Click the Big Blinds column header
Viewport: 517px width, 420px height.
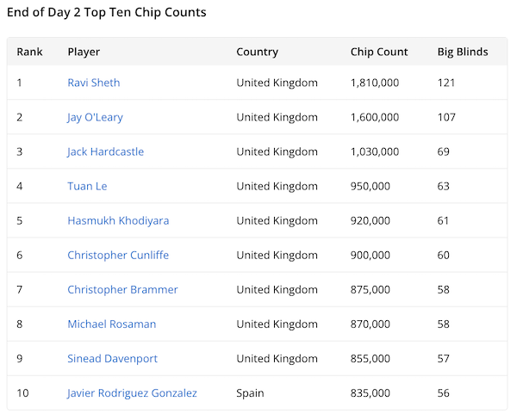(463, 52)
